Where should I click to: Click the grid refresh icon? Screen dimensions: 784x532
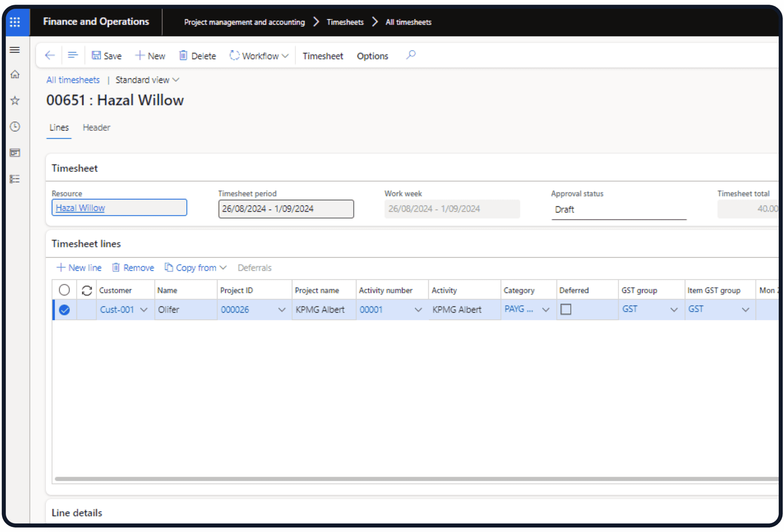87,291
